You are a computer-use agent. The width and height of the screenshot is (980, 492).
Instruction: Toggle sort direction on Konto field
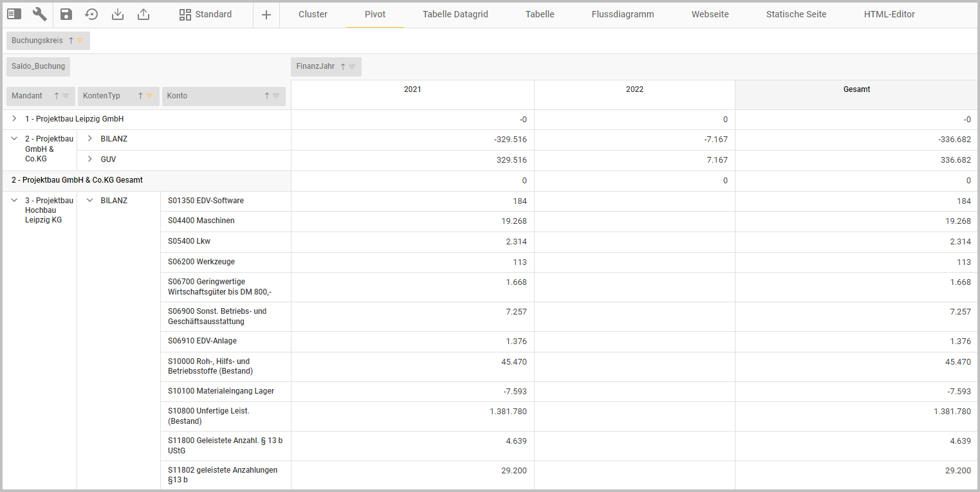coord(267,96)
